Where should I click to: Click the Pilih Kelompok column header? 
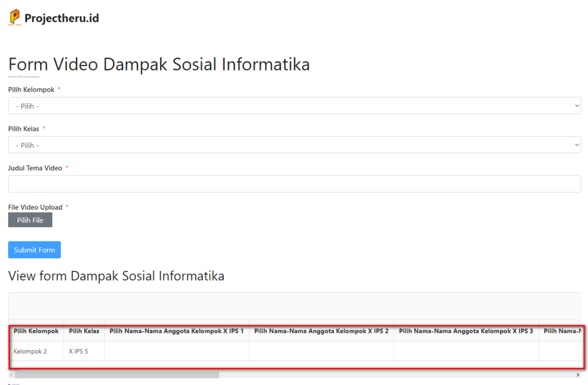36,331
